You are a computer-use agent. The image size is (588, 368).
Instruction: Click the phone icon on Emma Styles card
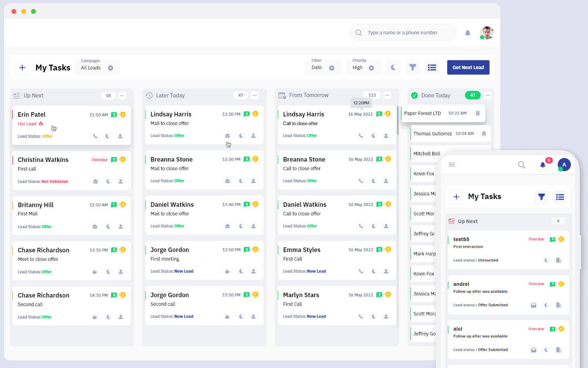pyautogui.click(x=361, y=271)
